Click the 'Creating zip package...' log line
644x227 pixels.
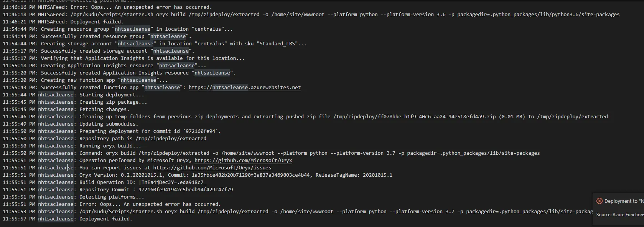tap(113, 102)
